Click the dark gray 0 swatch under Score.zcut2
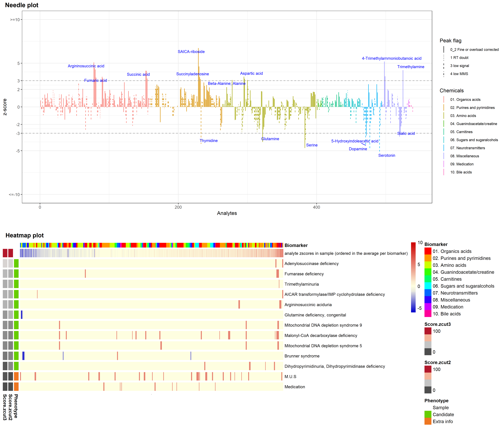Screen dimensions: 504x437 pyautogui.click(x=428, y=390)
